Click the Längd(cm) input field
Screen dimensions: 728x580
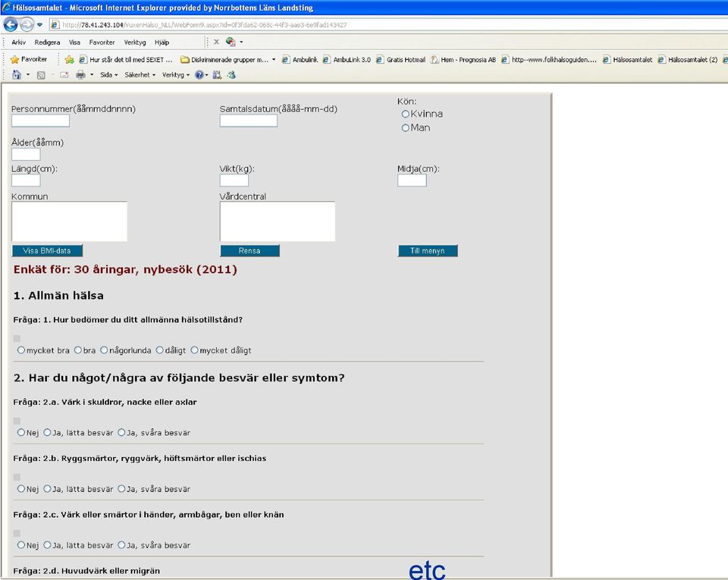(x=26, y=180)
